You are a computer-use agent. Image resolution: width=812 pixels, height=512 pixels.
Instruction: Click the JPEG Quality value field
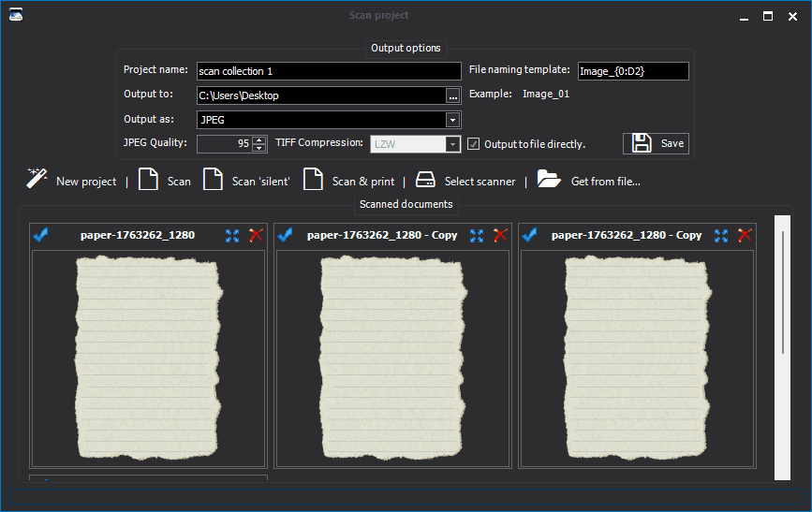tap(225, 144)
